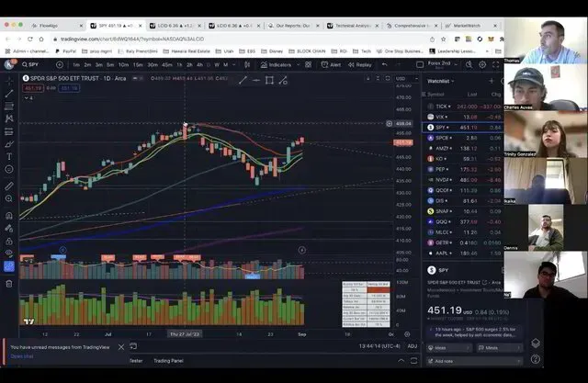Expand the timeframe list dropdown arrow
Screen dimensions: 588x383
click(x=234, y=65)
